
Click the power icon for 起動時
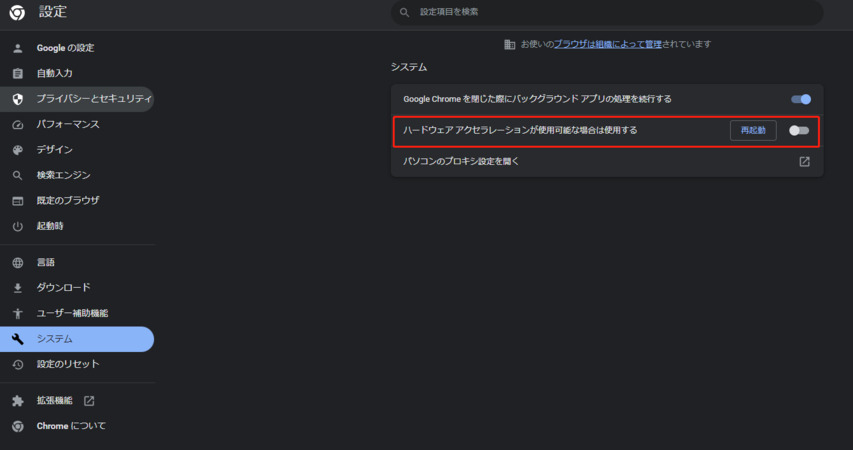(x=17, y=226)
